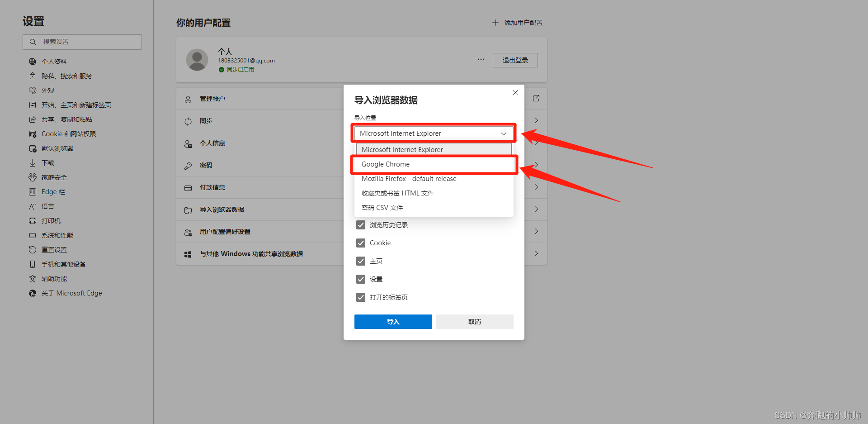The image size is (868, 424).
Task: Click the key icon beside 密码
Action: (188, 166)
